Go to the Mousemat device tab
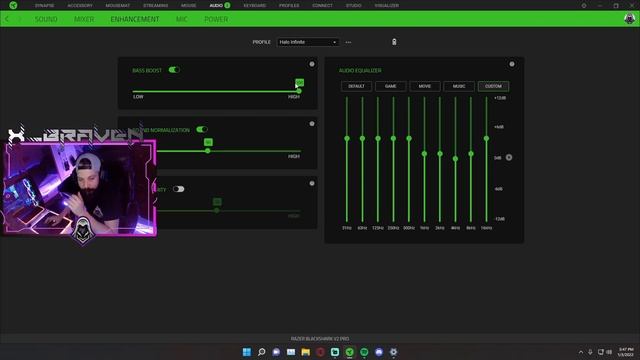The height and width of the screenshot is (360, 640). 118,6
